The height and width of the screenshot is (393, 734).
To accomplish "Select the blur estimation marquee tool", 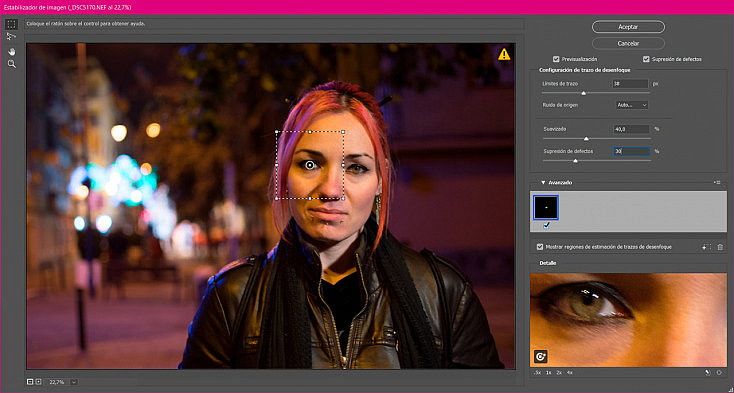I will pos(12,24).
